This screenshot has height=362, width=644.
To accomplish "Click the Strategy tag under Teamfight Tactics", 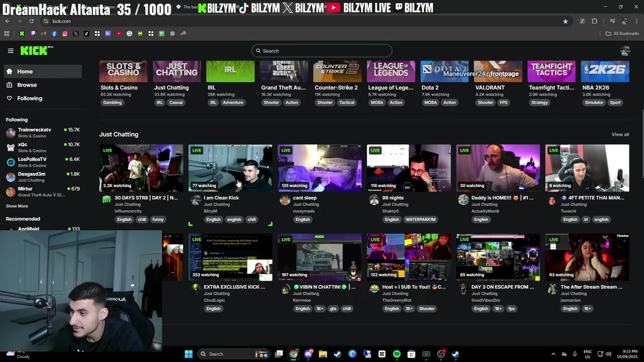I will coord(539,103).
